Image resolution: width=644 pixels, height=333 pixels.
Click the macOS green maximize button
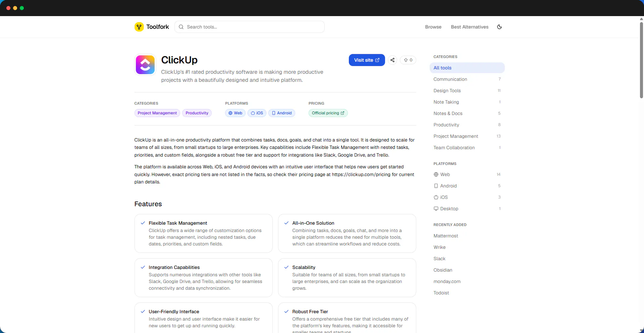tap(22, 8)
